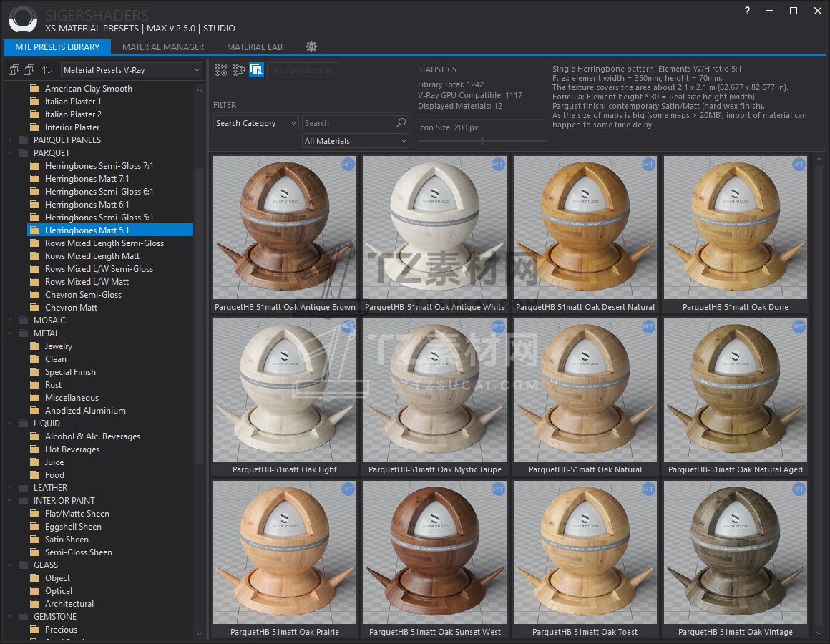
Task: Expand the LEATHER category arrow
Action: pyautogui.click(x=9, y=488)
